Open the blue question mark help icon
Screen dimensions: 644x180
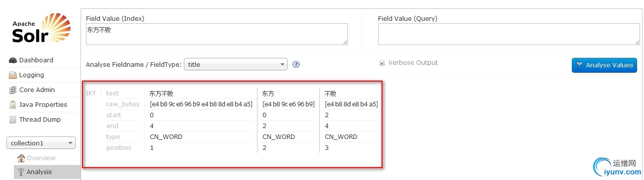click(x=296, y=64)
